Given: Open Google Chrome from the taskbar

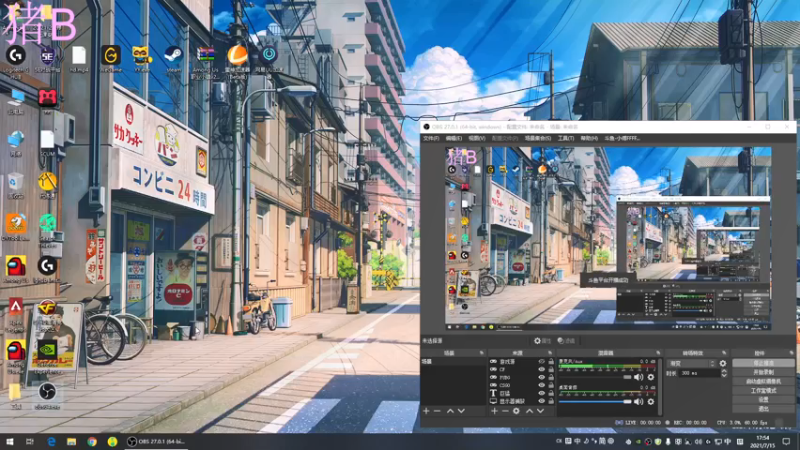Looking at the screenshot, I should (x=92, y=442).
